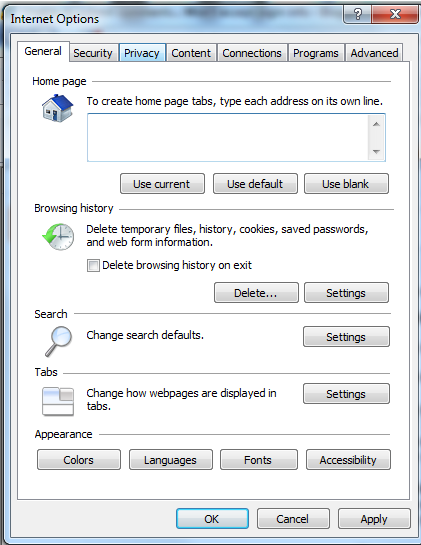The width and height of the screenshot is (421, 545).
Task: Open Tabs Settings
Action: (346, 394)
